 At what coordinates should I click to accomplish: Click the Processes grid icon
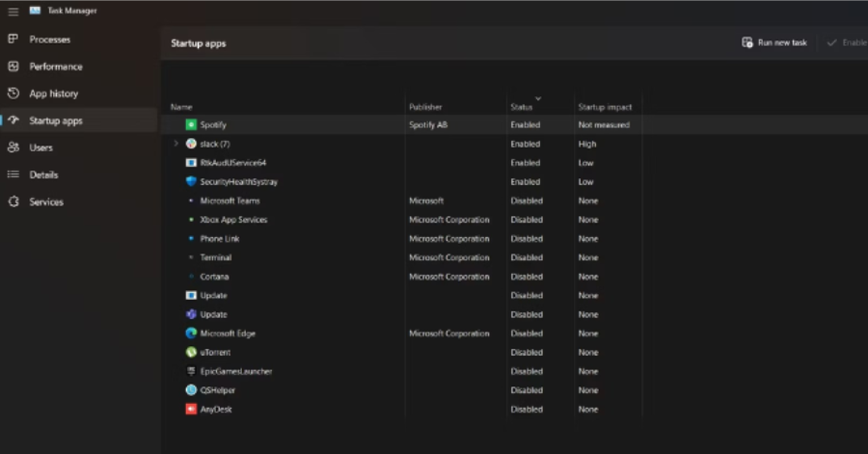14,40
